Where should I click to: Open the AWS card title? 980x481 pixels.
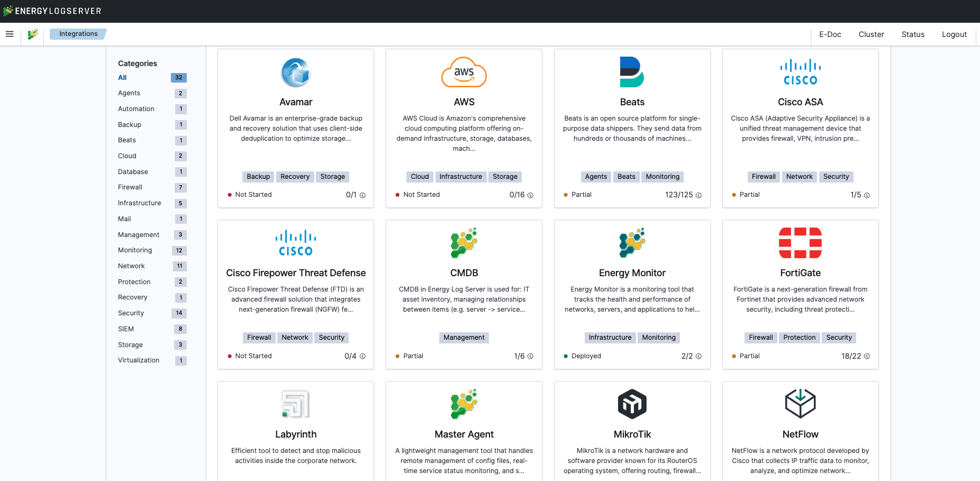click(x=464, y=102)
